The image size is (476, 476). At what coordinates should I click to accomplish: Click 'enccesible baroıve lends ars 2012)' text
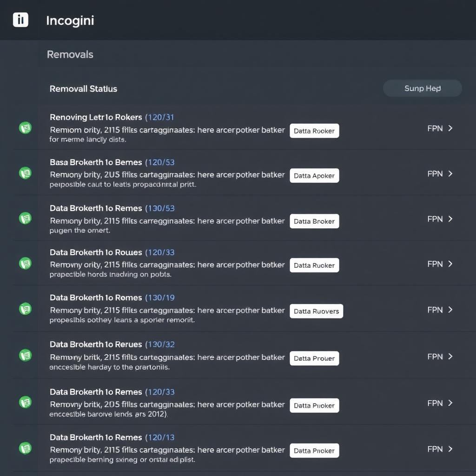pos(108,414)
